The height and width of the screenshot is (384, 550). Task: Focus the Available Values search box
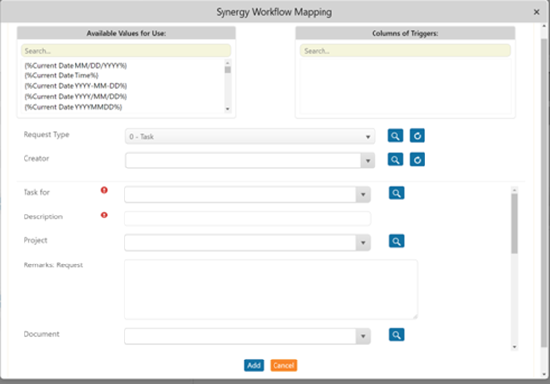tap(126, 51)
